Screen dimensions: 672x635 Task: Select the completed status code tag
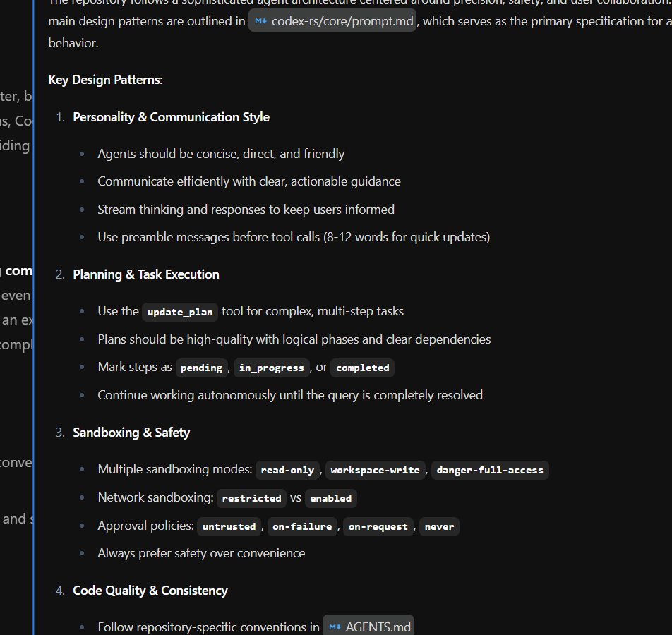[x=362, y=368]
